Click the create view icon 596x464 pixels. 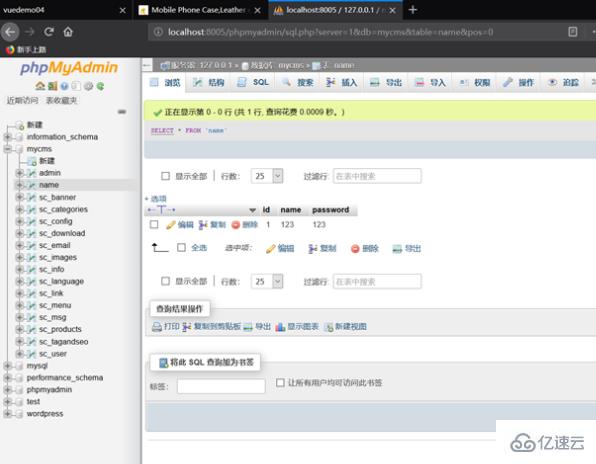[328, 327]
